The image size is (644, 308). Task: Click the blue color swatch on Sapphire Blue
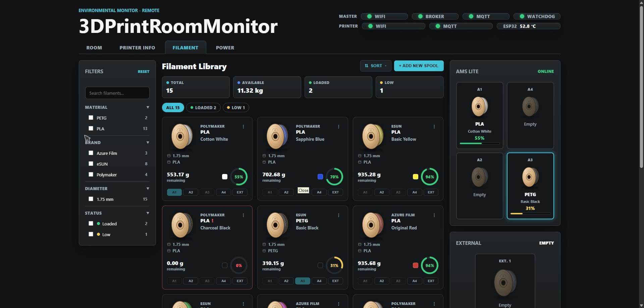pos(320,177)
